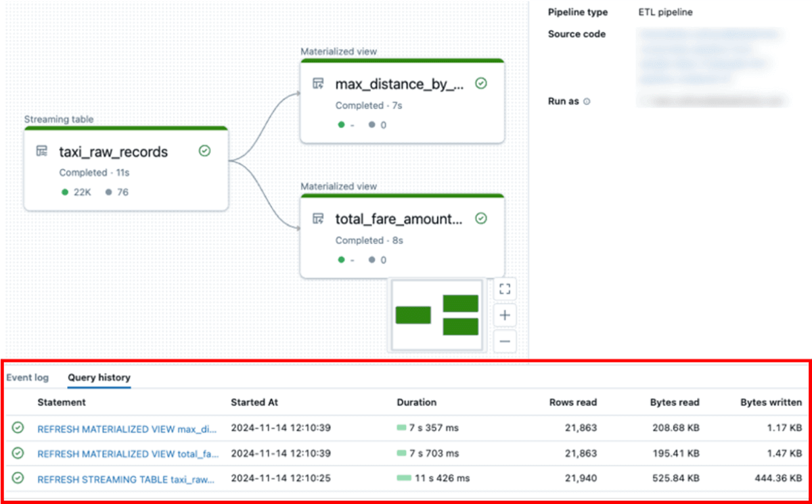Click the Statement column header
Viewport: 812px width, 504px height.
coord(62,402)
